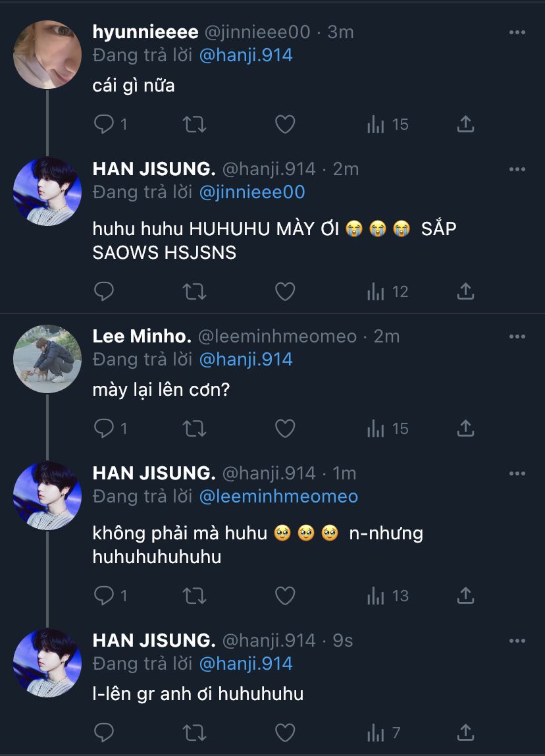
Task: Open more options menu on Lee Minho's tweet
Action: (517, 337)
